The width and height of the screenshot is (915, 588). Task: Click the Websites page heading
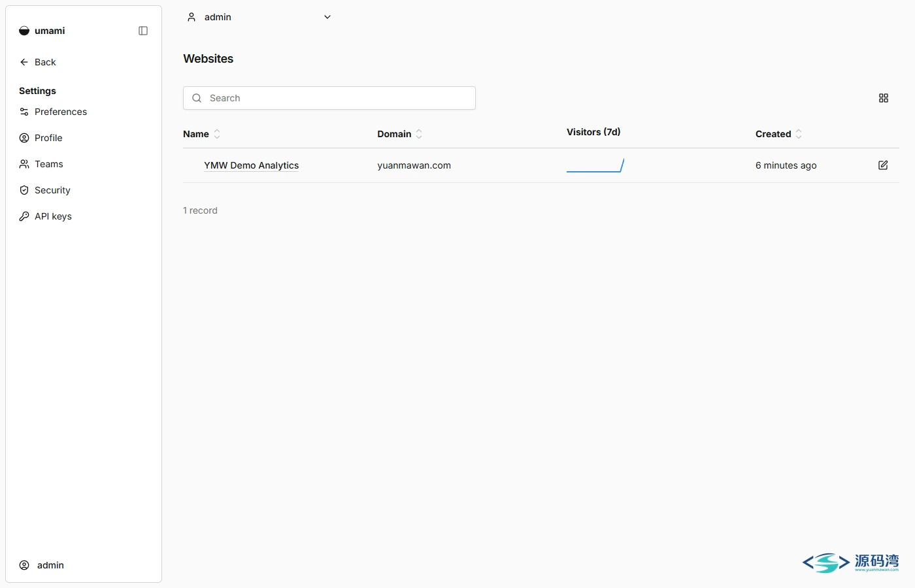[208, 59]
